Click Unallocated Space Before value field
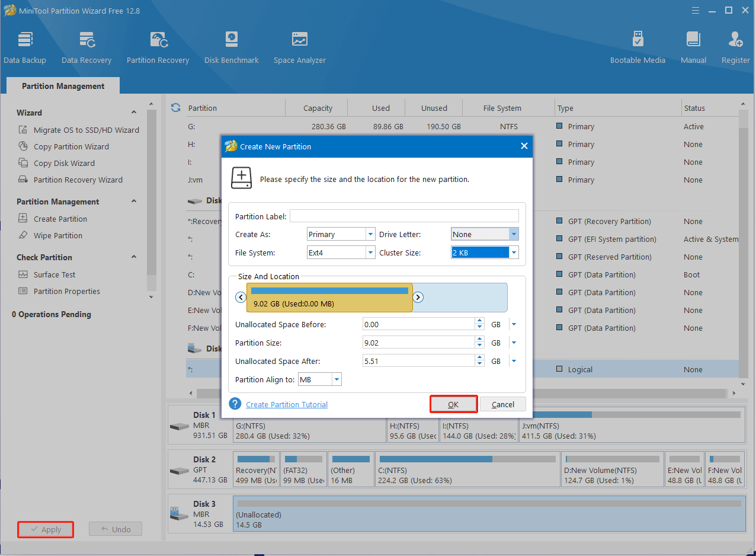Image resolution: width=756 pixels, height=556 pixels. tap(418, 324)
